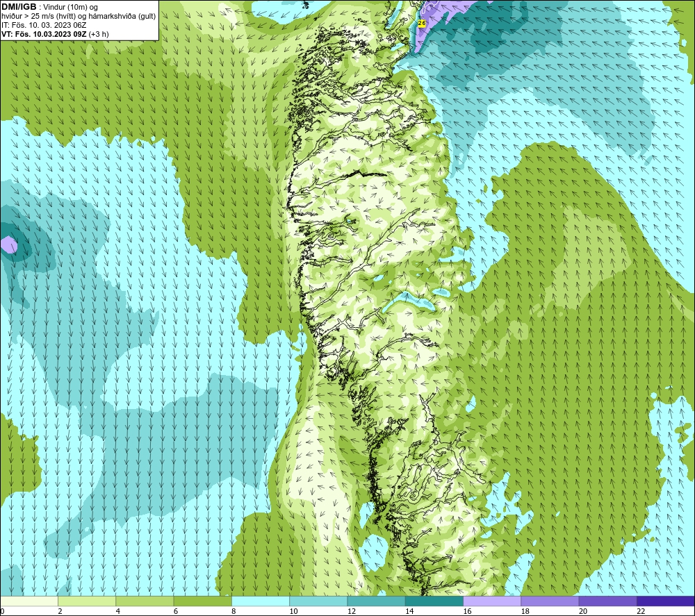Select the dark indigo swatch above 22
The height and width of the screenshot is (616, 695).
tap(666, 601)
